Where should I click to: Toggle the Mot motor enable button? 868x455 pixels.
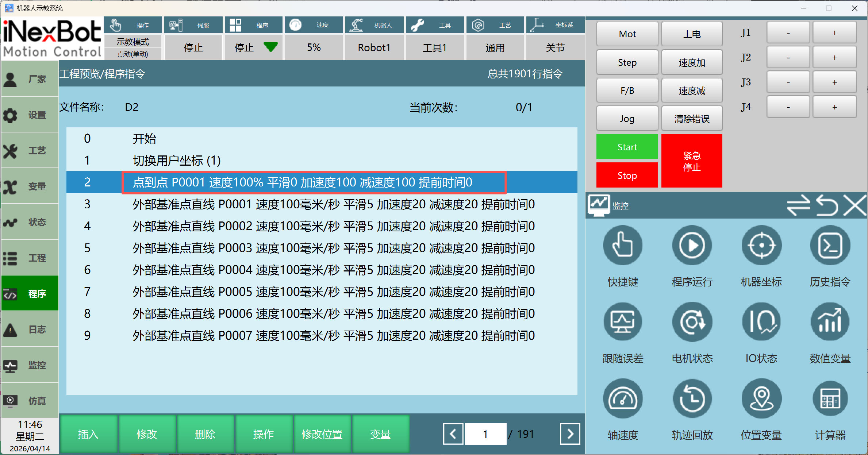pyautogui.click(x=627, y=34)
